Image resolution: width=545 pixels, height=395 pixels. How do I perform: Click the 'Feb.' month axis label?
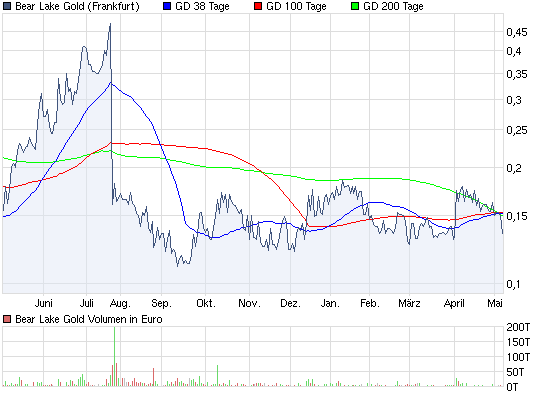[x=369, y=303]
